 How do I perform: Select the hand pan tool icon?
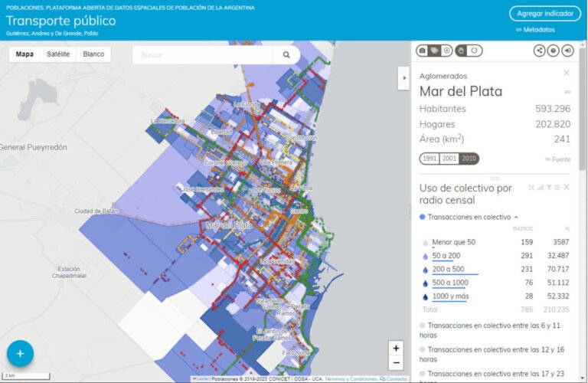[461, 51]
